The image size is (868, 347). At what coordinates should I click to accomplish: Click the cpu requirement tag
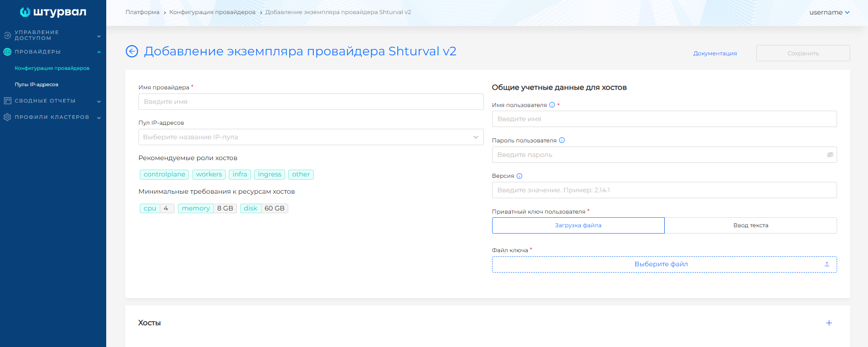[x=157, y=208]
